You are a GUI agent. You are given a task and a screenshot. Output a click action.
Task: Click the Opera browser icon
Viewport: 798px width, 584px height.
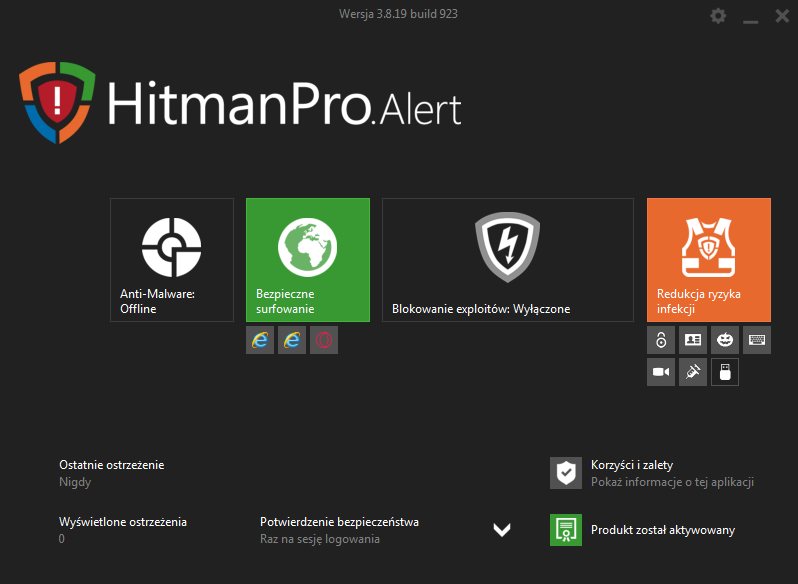click(324, 340)
